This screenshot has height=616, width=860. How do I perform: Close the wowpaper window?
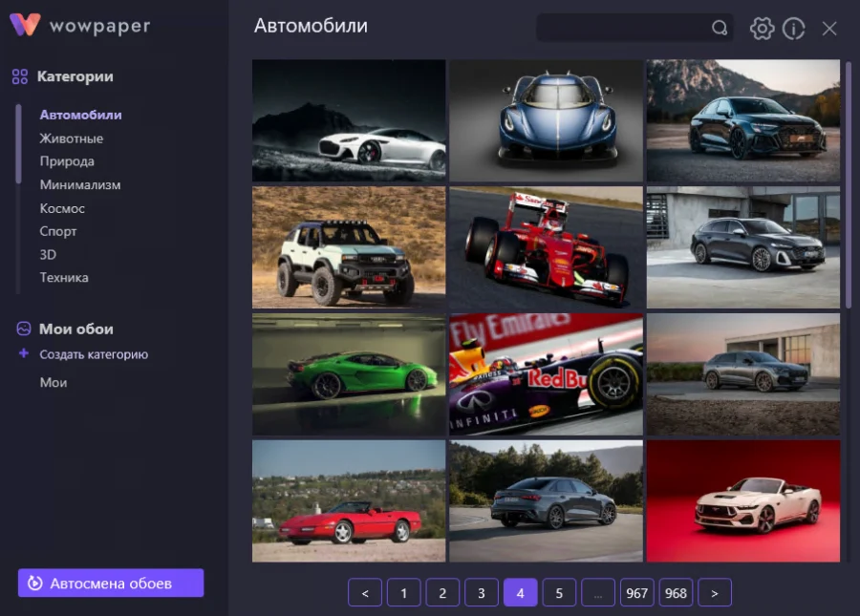click(x=829, y=29)
